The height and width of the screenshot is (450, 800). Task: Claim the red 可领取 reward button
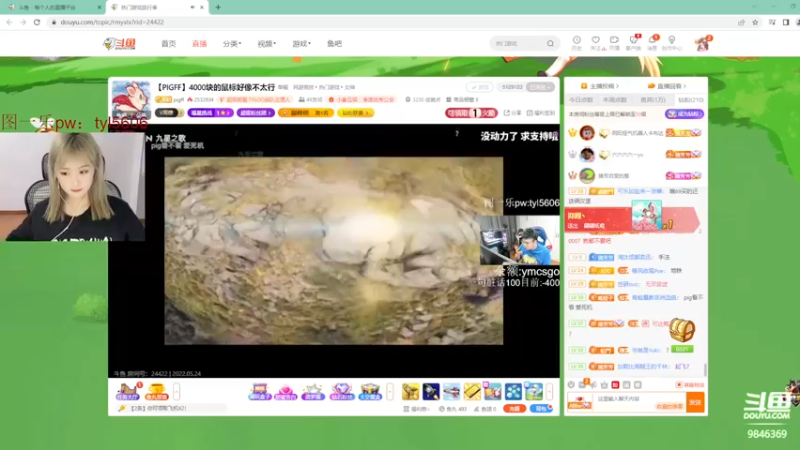[471, 113]
